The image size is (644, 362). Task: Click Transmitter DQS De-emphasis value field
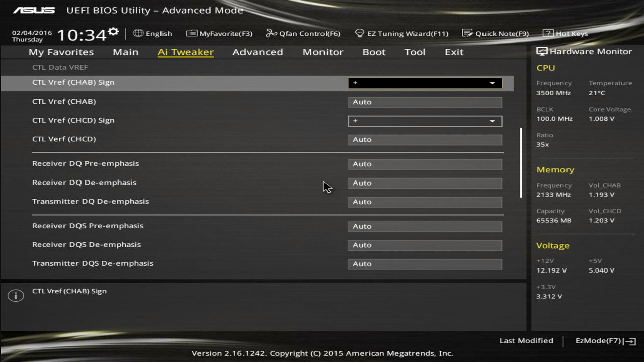coord(425,264)
